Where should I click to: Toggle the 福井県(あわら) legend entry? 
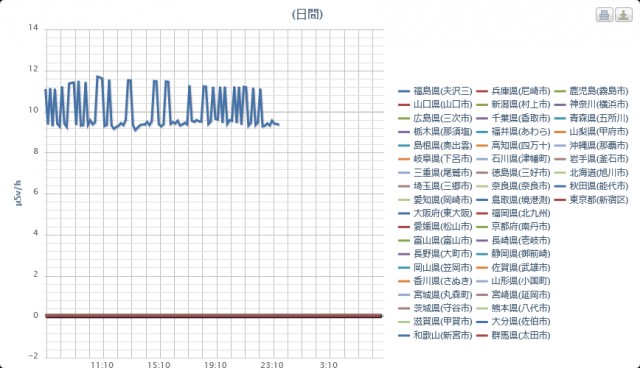coord(513,131)
